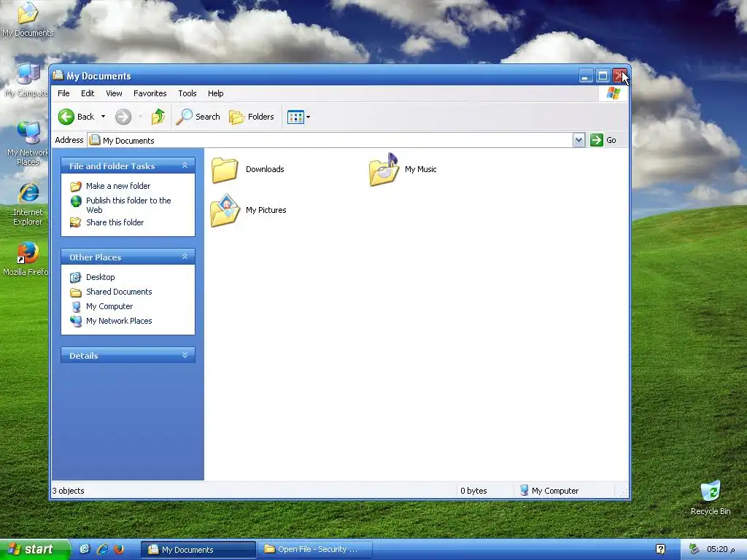Switch to Open File - Security taskbar button
This screenshot has width=747, height=560.
[315, 550]
